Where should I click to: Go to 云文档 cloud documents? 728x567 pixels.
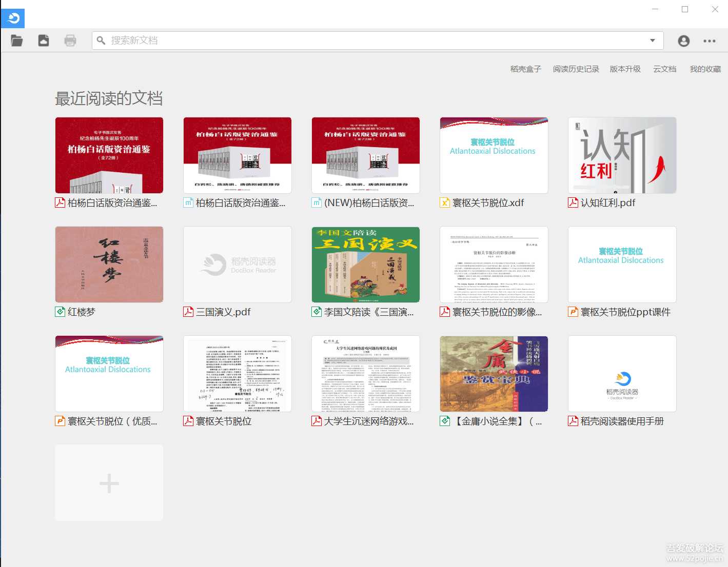point(664,69)
